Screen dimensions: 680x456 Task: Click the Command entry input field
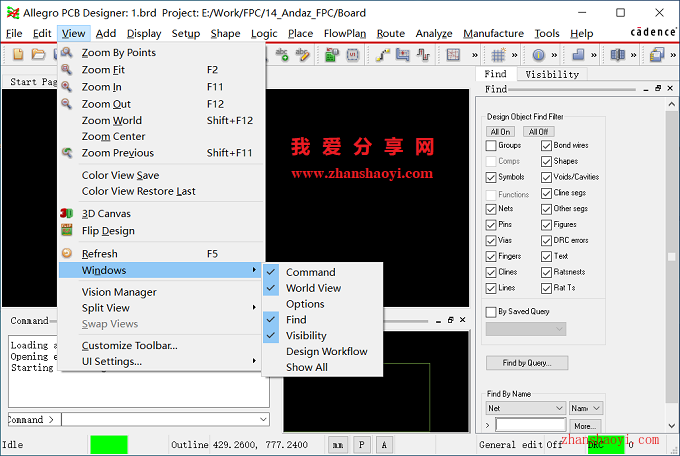click(x=160, y=420)
